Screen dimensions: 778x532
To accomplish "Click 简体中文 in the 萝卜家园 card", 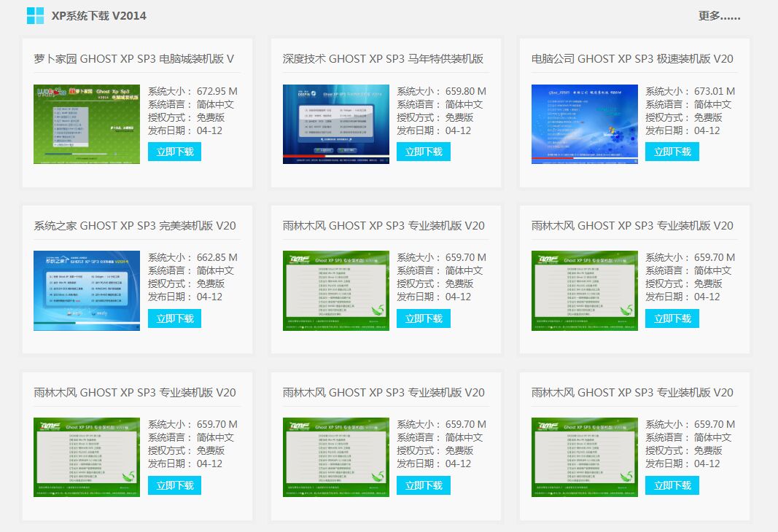I will point(215,105).
